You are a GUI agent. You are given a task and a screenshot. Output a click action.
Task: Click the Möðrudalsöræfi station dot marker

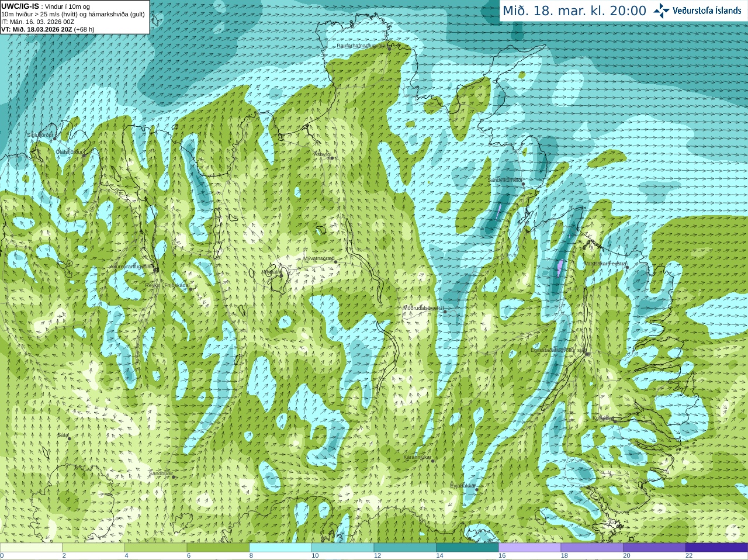445,312
